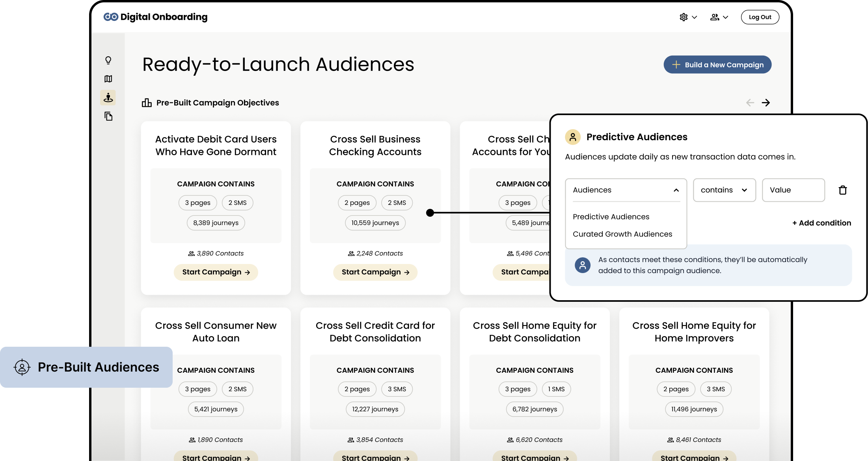Click + Add condition link
Screen dimensions: 868x461
tap(821, 223)
